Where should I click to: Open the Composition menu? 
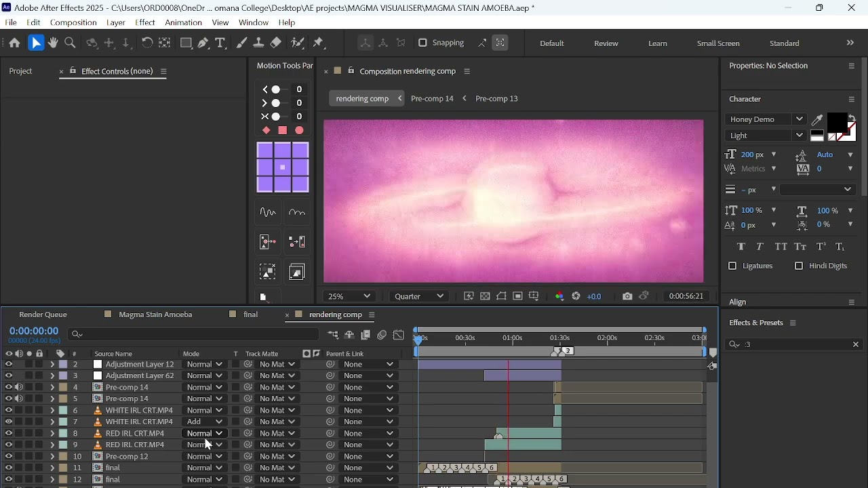click(73, 23)
